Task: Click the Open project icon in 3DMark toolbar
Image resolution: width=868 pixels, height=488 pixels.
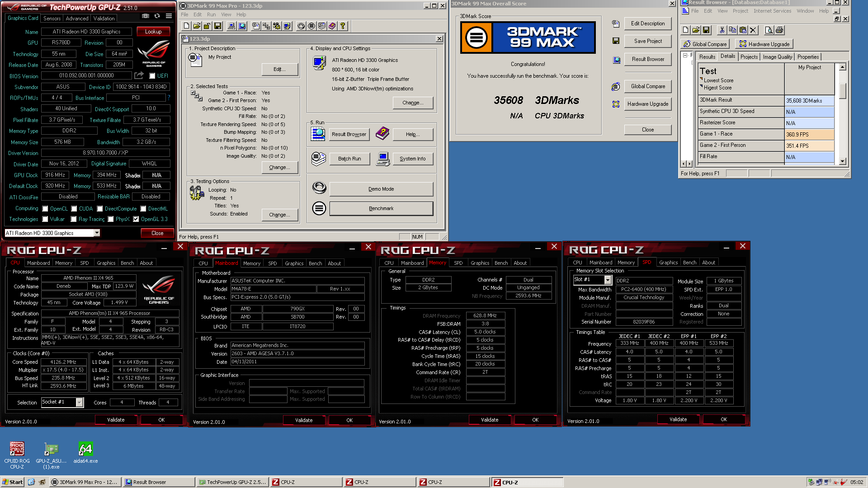Action: click(197, 26)
